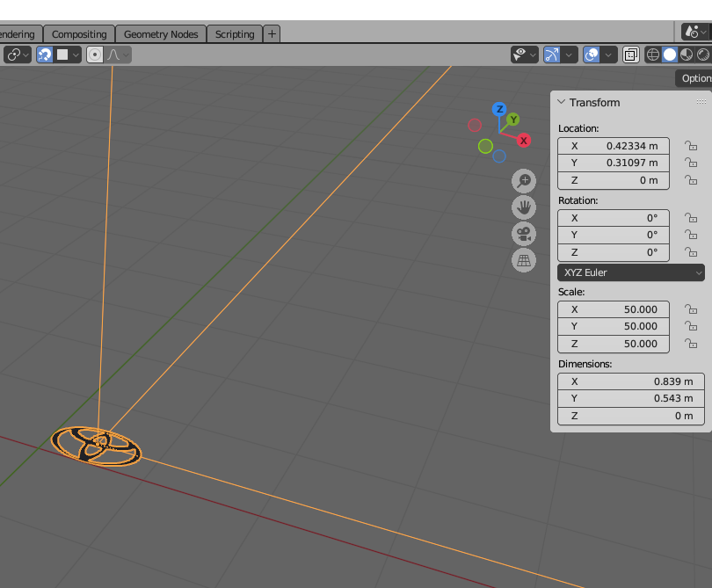Click the Rotation Y field
This screenshot has width=712, height=588.
pyautogui.click(x=614, y=236)
